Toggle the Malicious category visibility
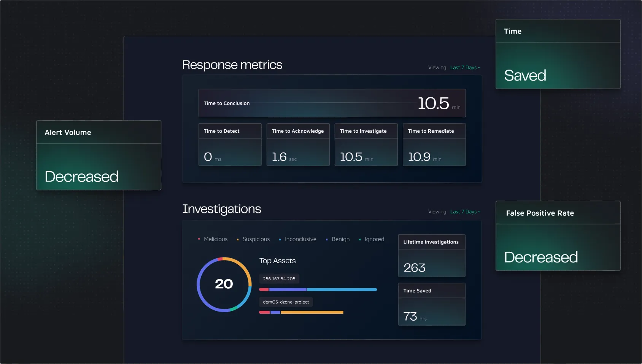 212,239
